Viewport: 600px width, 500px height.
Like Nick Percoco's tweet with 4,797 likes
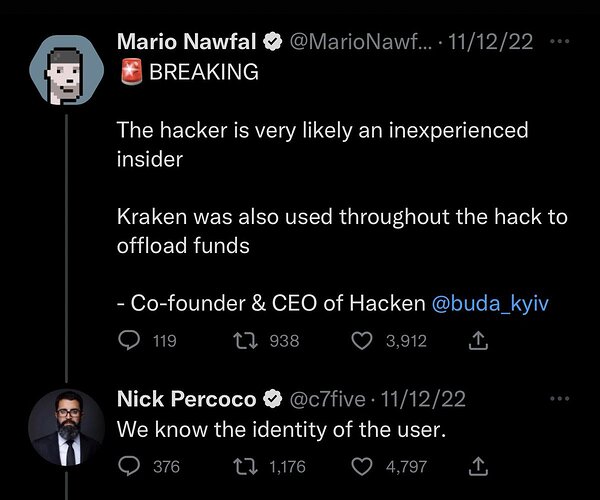362,467
